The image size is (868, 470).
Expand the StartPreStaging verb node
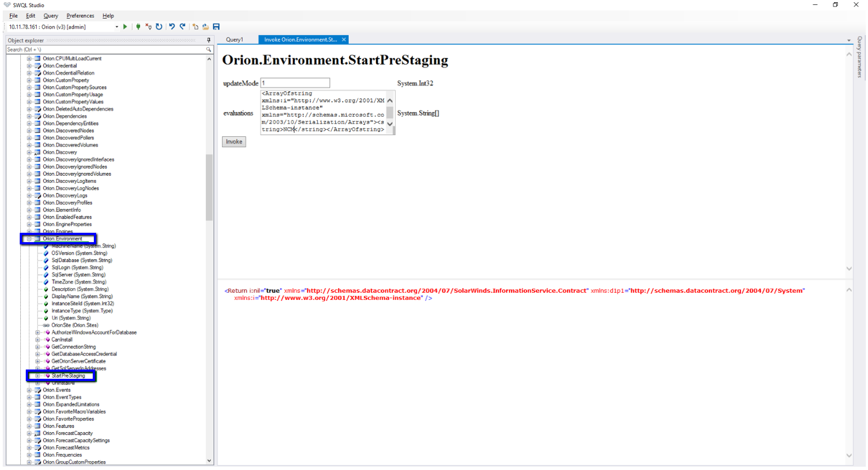click(38, 376)
